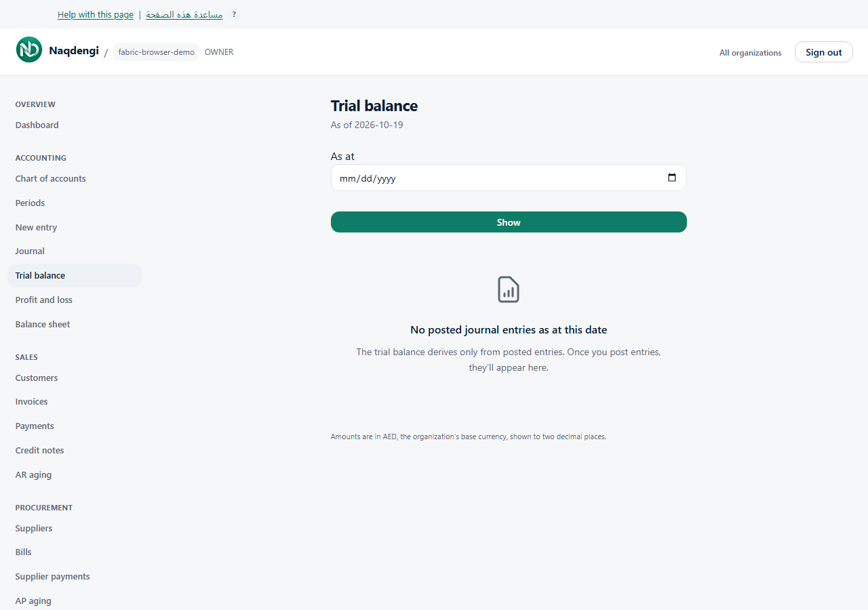Open the Balance sheet report
This screenshot has height=610, width=868.
43,324
